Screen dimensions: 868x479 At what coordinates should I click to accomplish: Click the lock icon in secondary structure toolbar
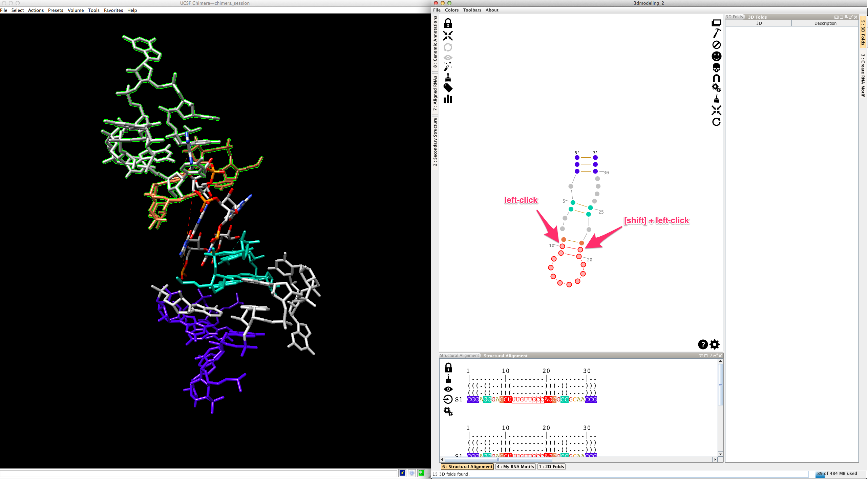(448, 23)
